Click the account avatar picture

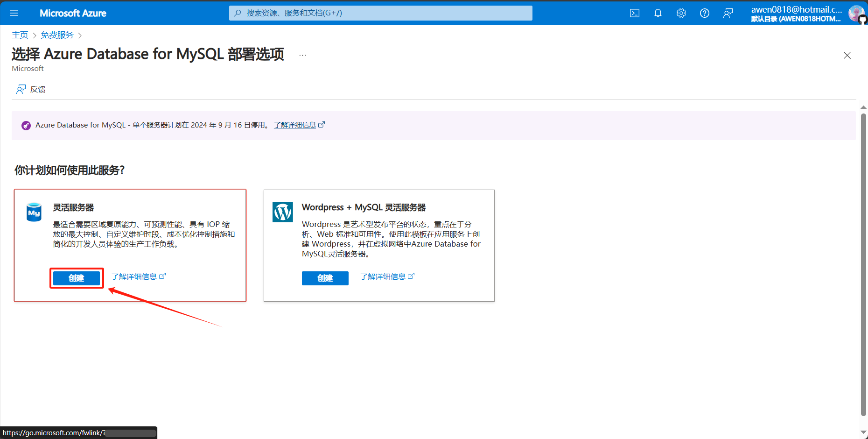click(x=857, y=13)
